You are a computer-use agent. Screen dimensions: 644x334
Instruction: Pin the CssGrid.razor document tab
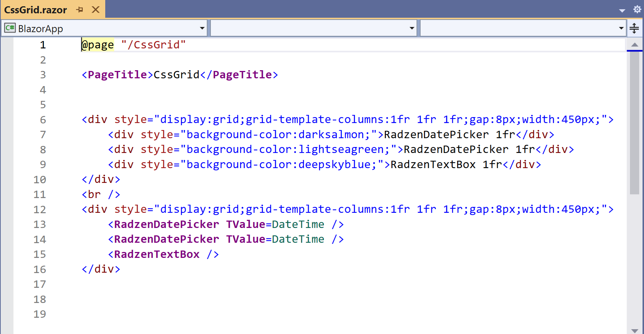tap(80, 10)
